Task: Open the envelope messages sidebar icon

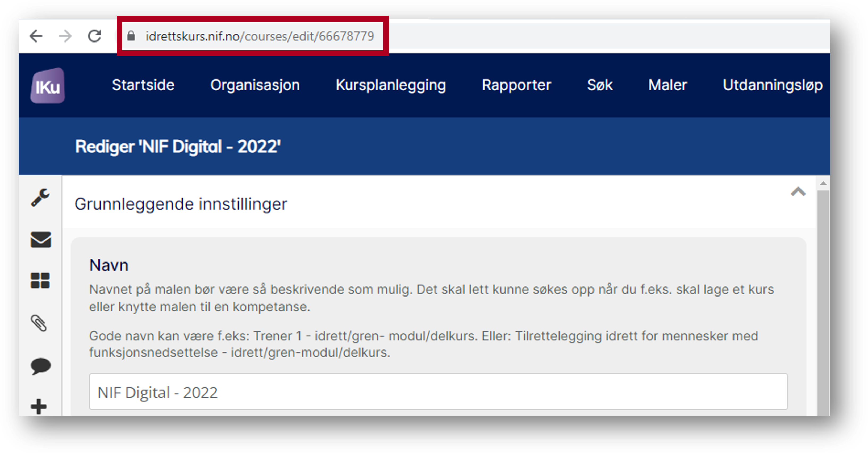Action: tap(40, 240)
